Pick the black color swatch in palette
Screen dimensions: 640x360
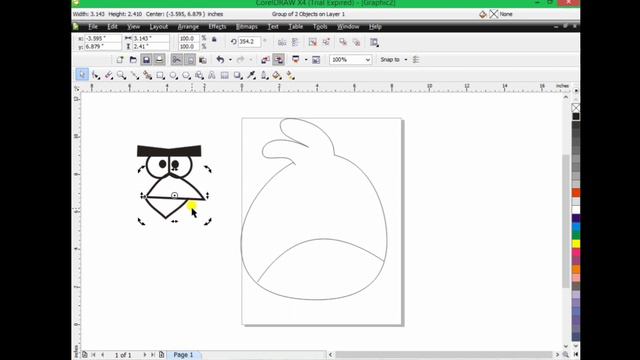point(576,116)
